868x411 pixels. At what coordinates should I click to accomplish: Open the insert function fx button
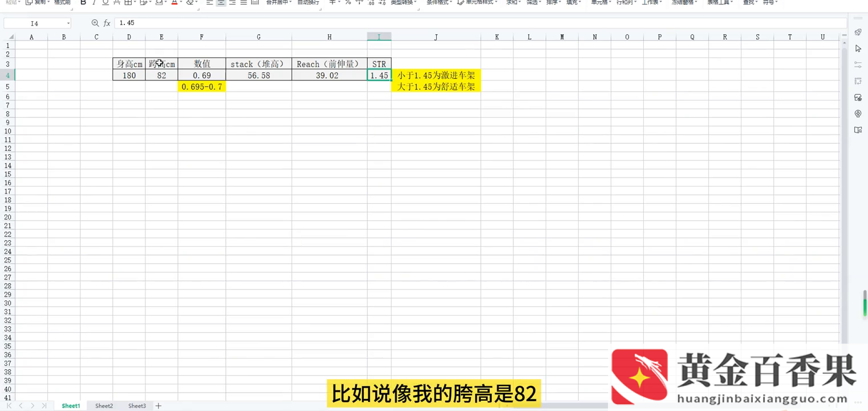point(107,23)
